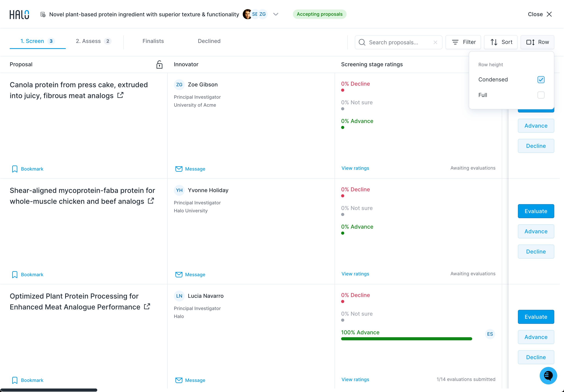The image size is (564, 392).
Task: Toggle the Row height dropdown
Action: point(537,42)
